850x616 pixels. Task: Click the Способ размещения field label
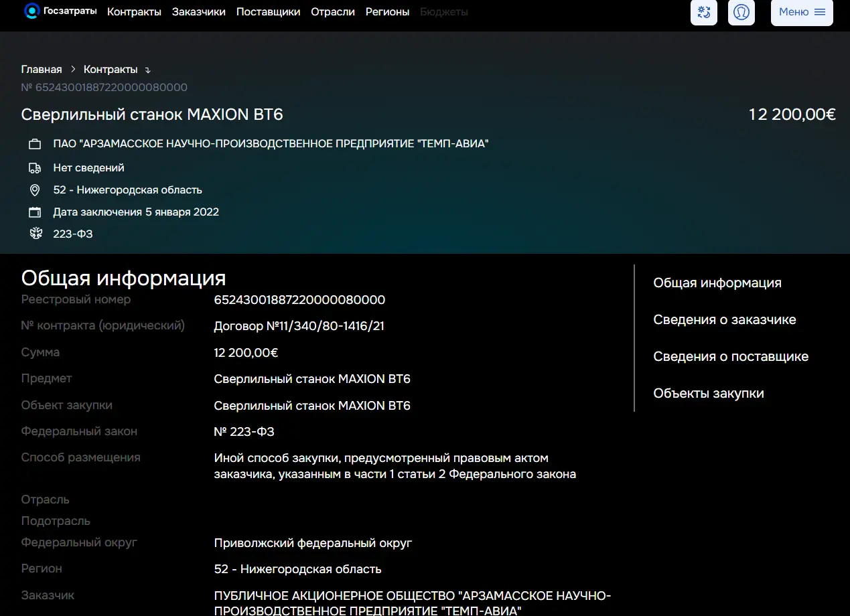(x=80, y=457)
